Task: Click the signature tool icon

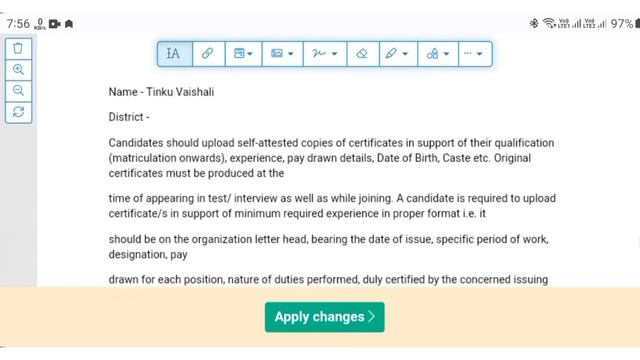Action: click(x=318, y=53)
